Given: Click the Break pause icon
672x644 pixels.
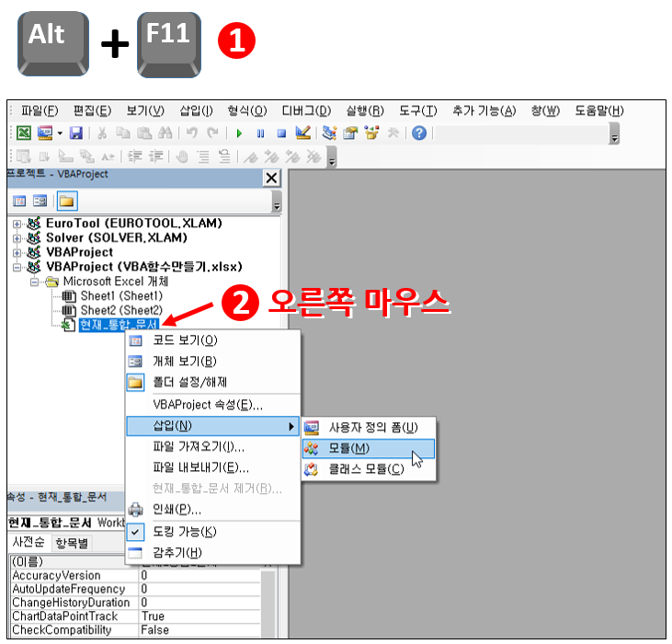Looking at the screenshot, I should [260, 133].
